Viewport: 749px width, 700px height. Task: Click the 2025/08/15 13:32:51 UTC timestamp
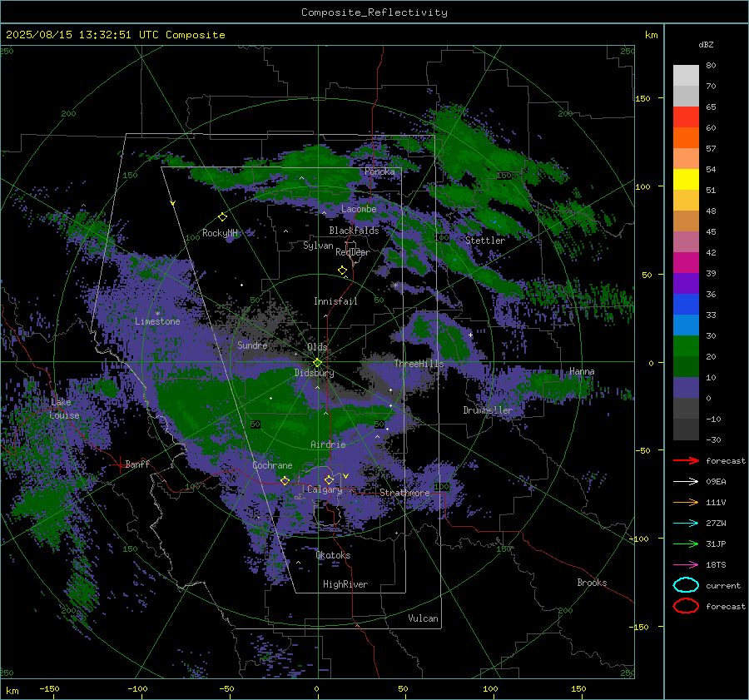(x=115, y=35)
